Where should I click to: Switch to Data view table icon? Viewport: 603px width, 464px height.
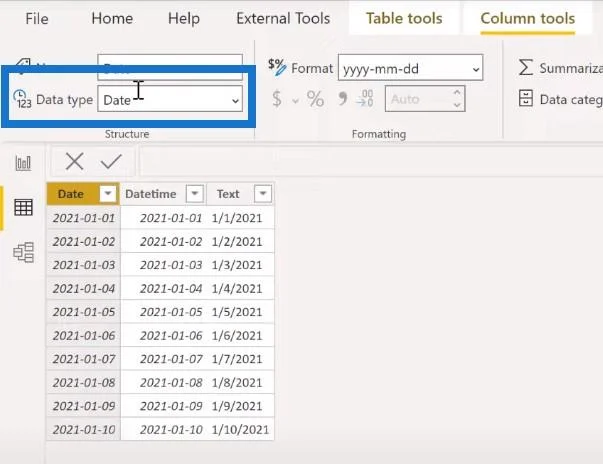tap(23, 207)
